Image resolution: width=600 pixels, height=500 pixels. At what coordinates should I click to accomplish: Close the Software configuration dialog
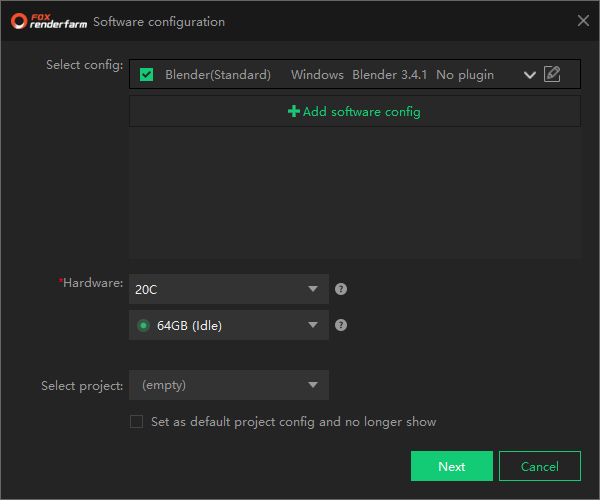click(x=583, y=21)
